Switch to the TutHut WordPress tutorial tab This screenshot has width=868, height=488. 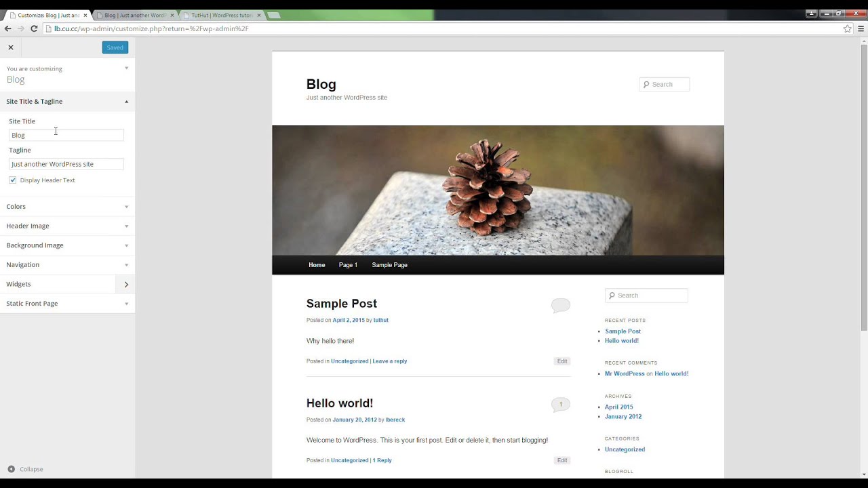(222, 15)
